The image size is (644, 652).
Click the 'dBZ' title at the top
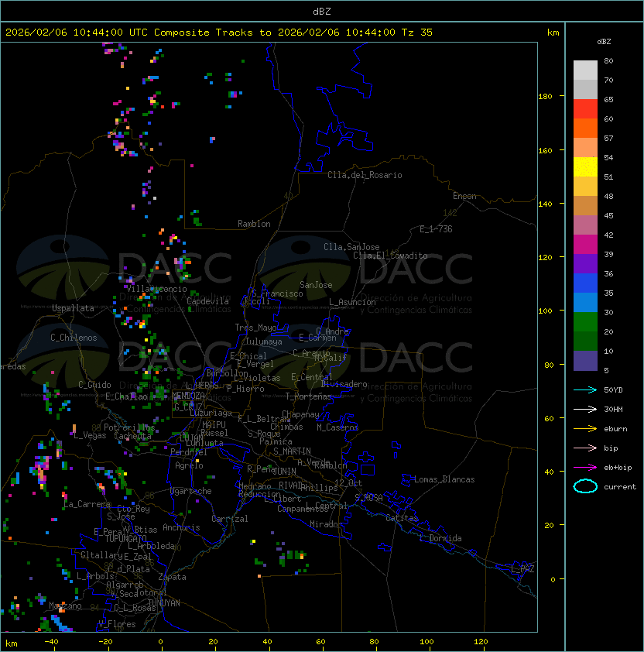coord(322,12)
